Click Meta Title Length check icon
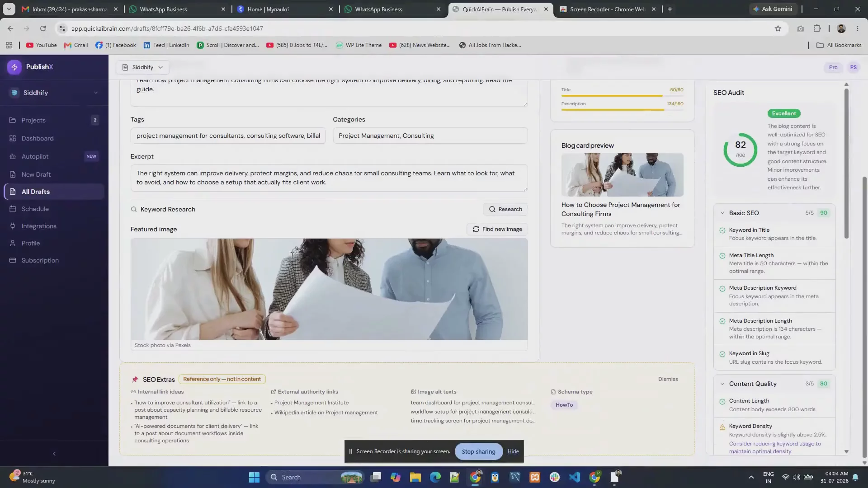 click(x=722, y=256)
